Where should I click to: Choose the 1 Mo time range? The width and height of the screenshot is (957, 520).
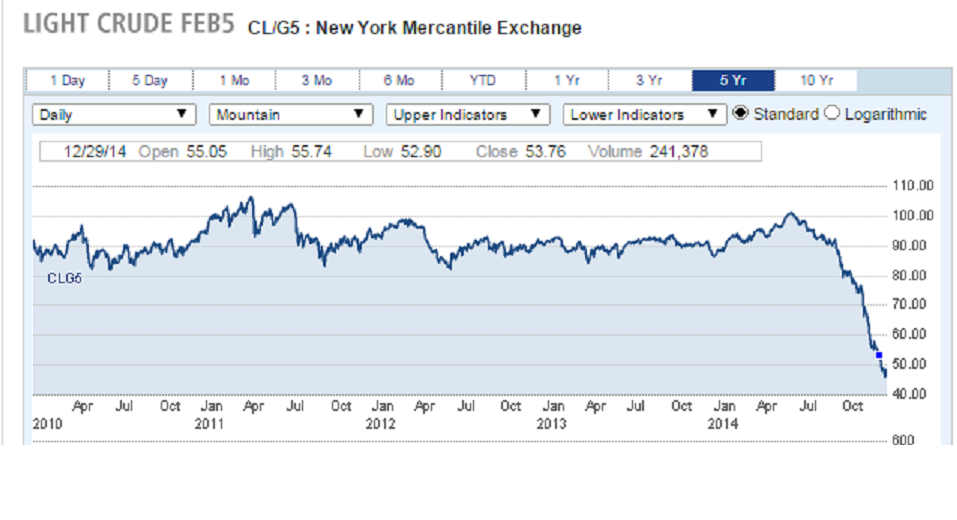pyautogui.click(x=233, y=81)
